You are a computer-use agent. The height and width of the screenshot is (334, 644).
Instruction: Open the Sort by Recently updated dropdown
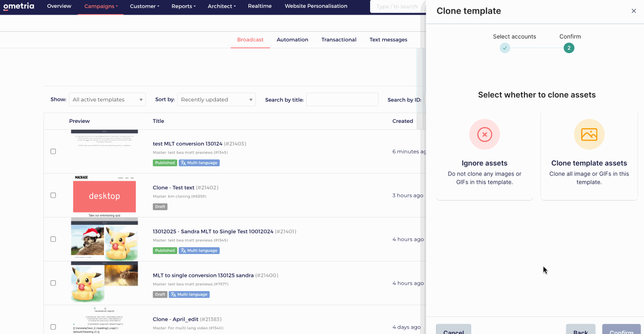[216, 99]
